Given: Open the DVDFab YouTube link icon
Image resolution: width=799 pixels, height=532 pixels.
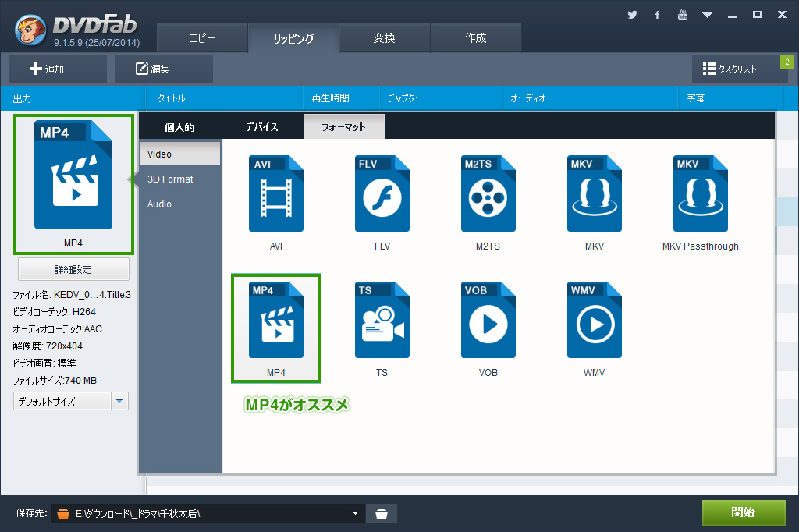Looking at the screenshot, I should (682, 15).
